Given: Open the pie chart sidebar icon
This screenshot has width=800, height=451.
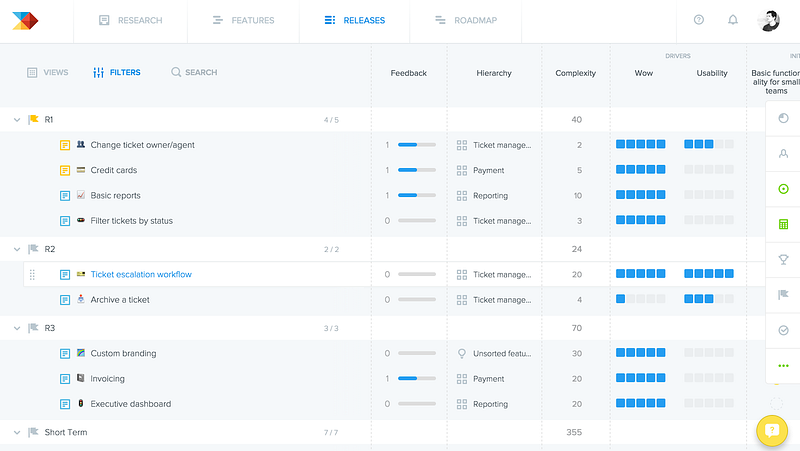Looking at the screenshot, I should 783,118.
